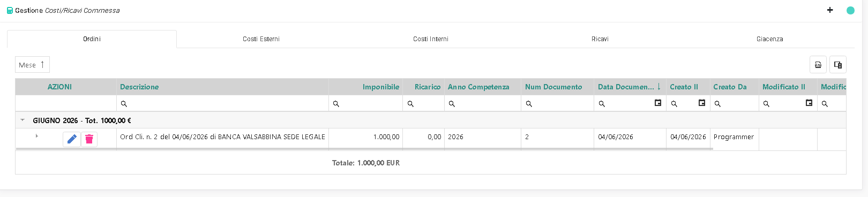Toggle Mese grouping sort order
This screenshot has width=868, height=197.
click(32, 65)
